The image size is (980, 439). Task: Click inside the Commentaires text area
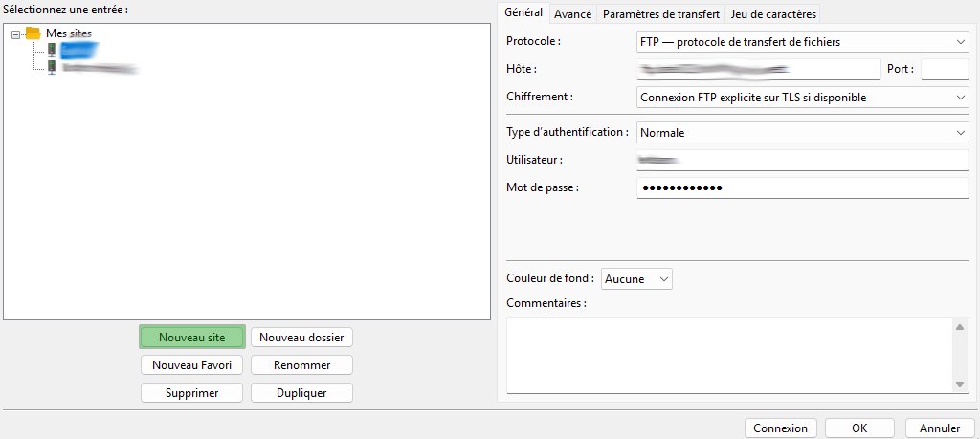tap(728, 356)
